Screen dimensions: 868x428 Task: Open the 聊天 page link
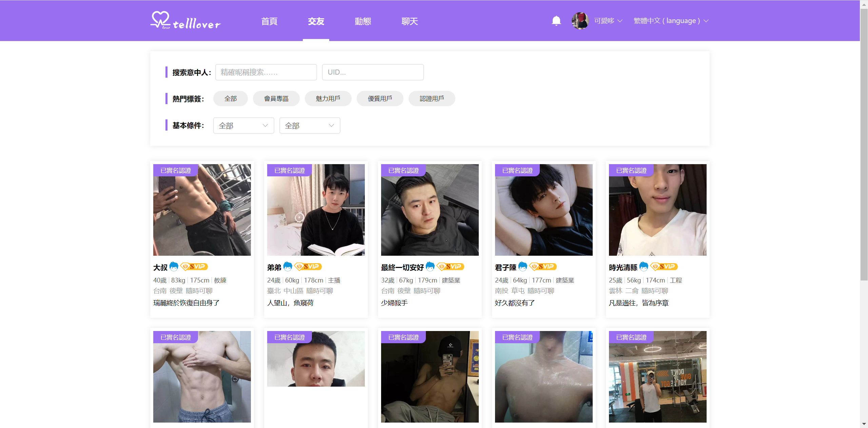pyautogui.click(x=410, y=21)
